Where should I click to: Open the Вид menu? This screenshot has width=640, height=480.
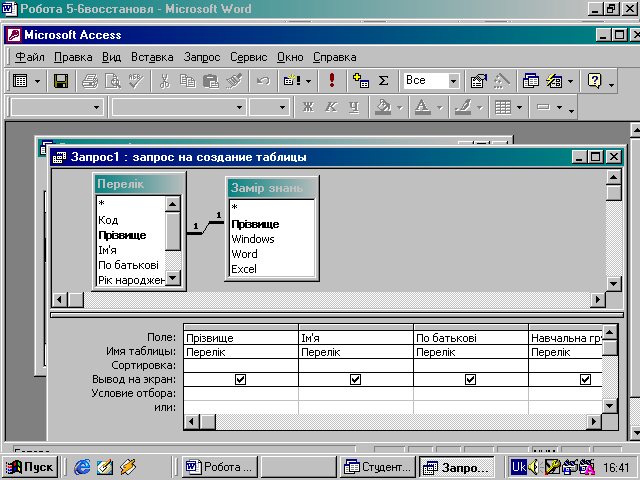tap(111, 57)
